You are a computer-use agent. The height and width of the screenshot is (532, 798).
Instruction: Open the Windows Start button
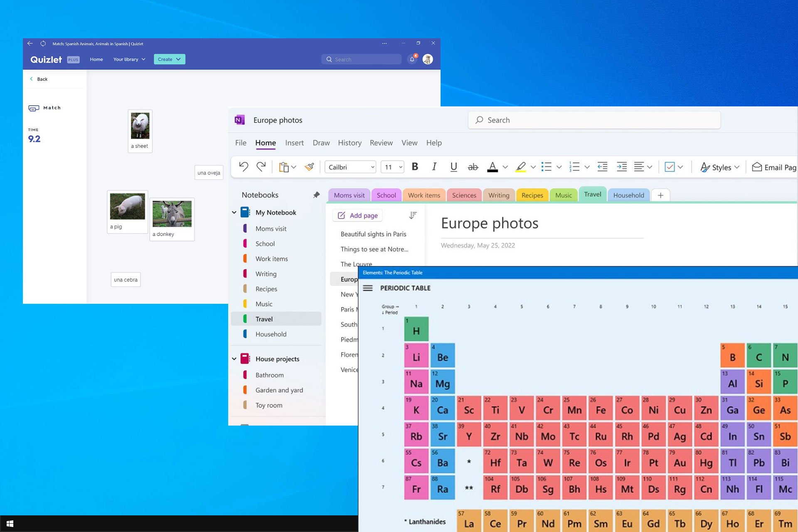[x=10, y=524]
